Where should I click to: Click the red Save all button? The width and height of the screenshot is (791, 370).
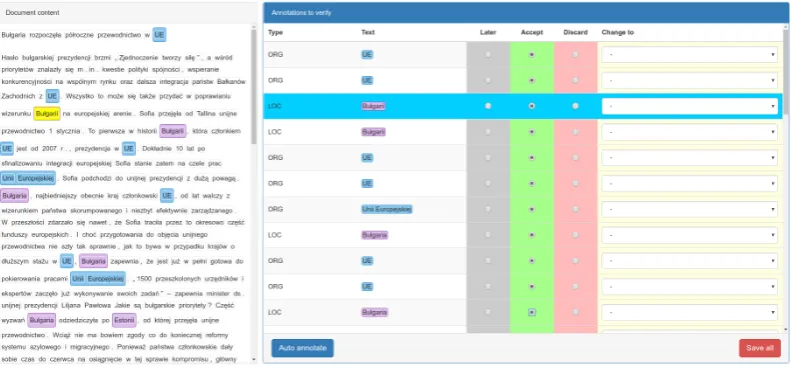pyautogui.click(x=760, y=348)
